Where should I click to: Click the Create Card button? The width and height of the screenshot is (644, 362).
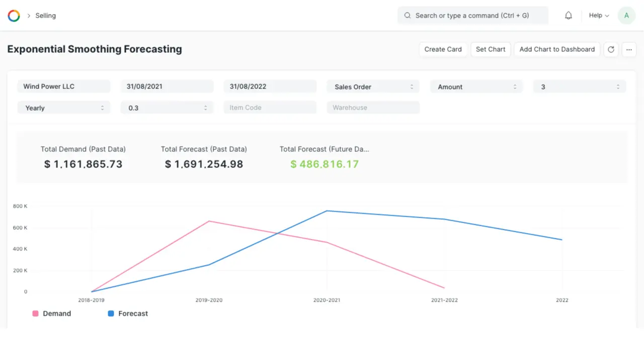[x=443, y=49]
